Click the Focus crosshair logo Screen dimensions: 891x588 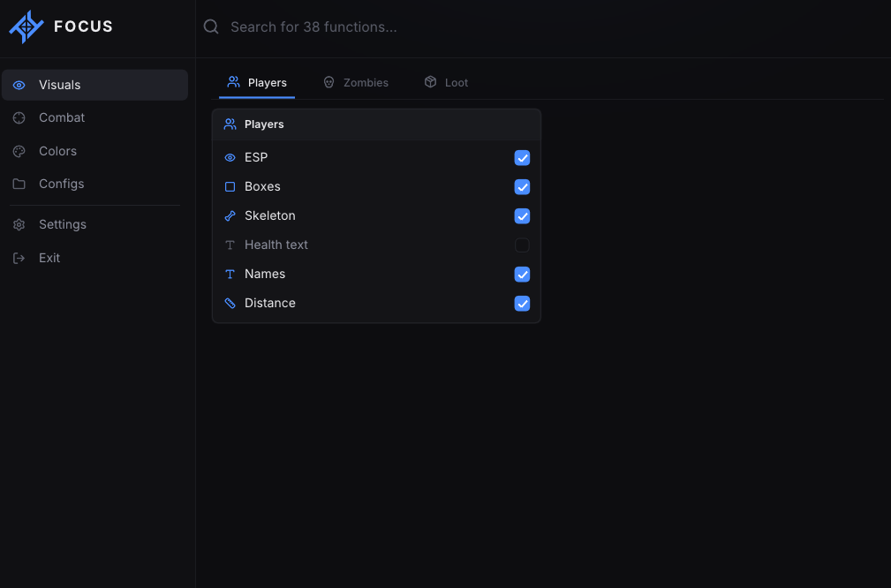click(x=26, y=26)
